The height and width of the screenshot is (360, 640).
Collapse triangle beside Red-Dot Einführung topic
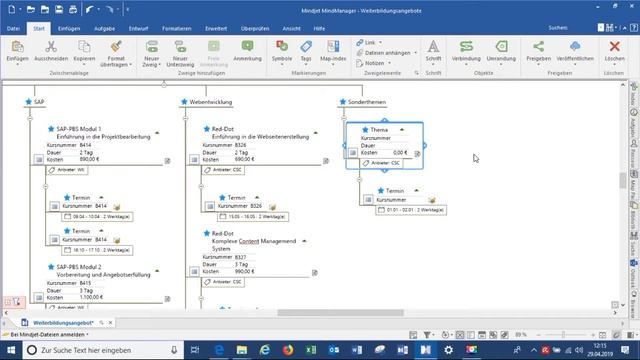pyautogui.click(x=316, y=133)
